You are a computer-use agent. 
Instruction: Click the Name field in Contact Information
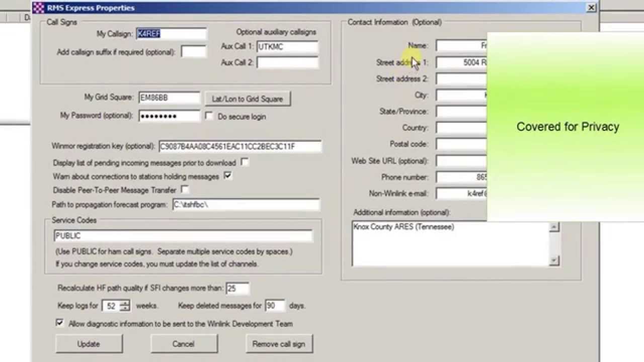461,46
